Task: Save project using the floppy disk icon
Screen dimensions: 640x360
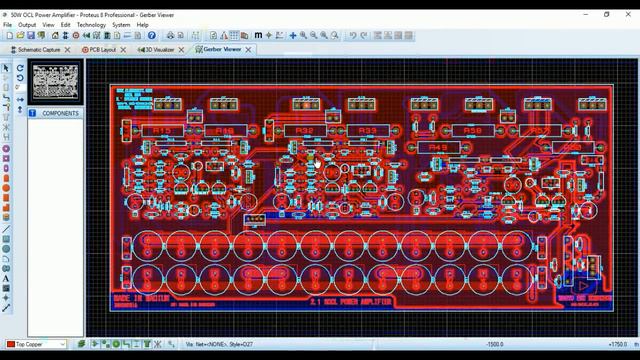Action: pos(31,36)
